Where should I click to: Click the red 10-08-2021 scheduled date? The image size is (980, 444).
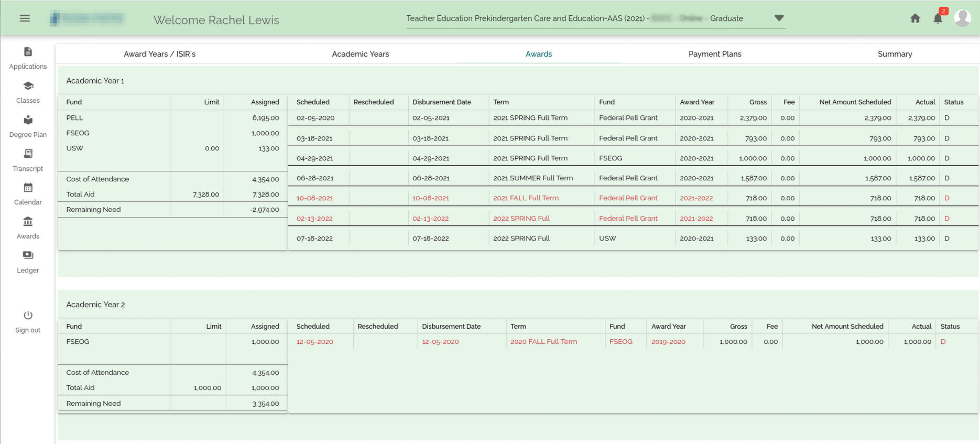(314, 198)
